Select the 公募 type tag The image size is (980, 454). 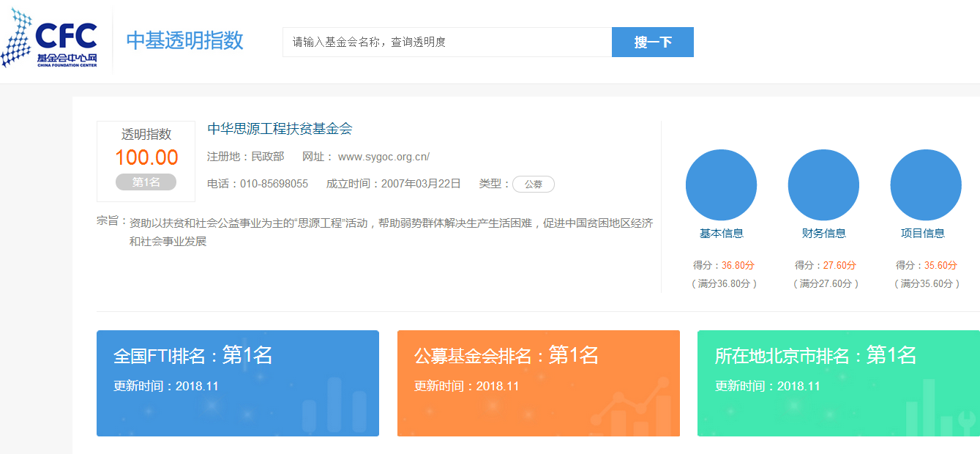534,185
